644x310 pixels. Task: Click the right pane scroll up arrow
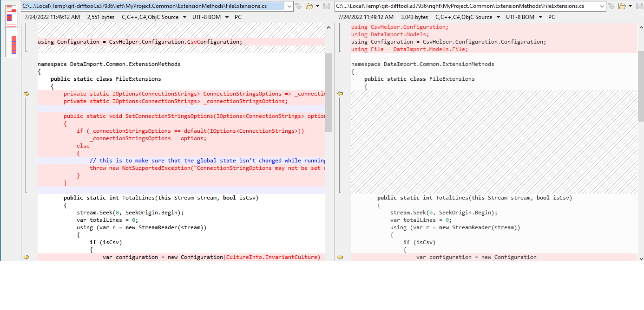(x=641, y=27)
